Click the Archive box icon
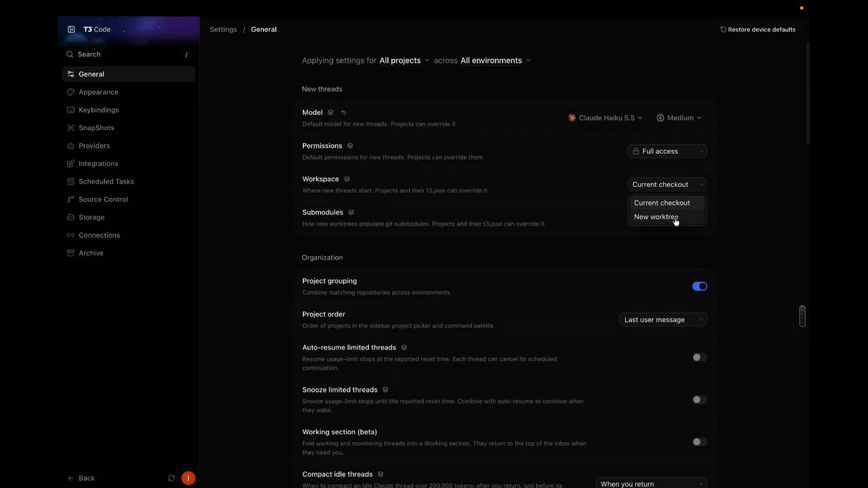Image resolution: width=868 pixels, height=488 pixels. (x=71, y=253)
